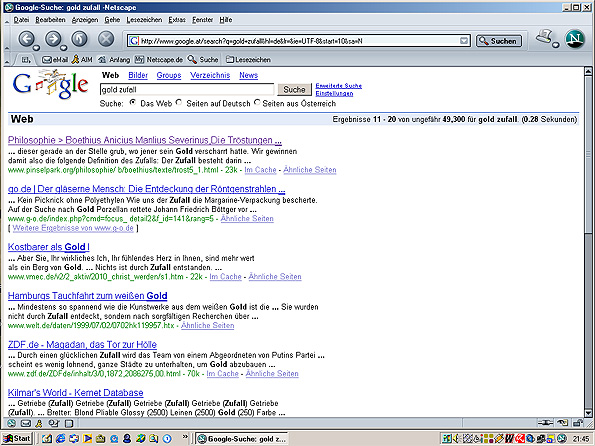Viewport: 595px width, 446px height.
Task: Open the Netscape.de bookmark shortcut
Action: pos(159,60)
